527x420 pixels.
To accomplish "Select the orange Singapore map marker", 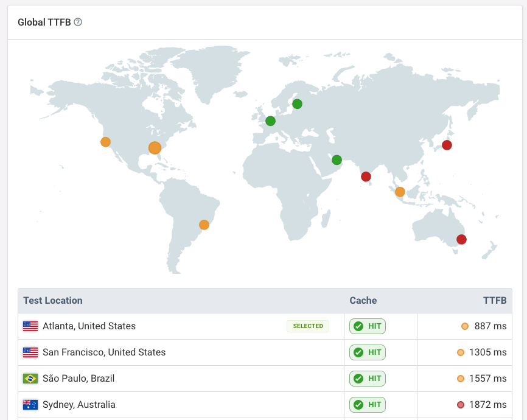I will pos(400,192).
